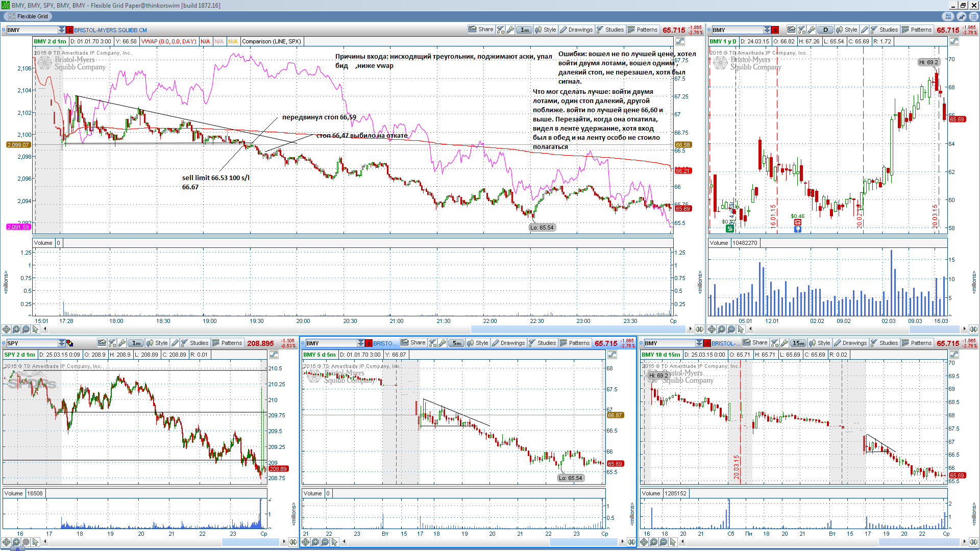Open settings wrench on the daily BMY chart
Screen dimensions: 980x551
(x=811, y=30)
